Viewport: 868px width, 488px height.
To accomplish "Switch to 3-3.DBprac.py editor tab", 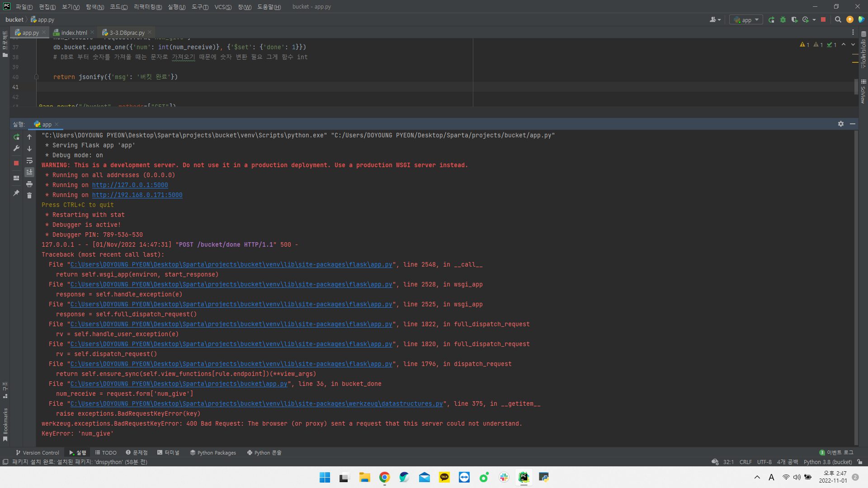I will pos(127,33).
